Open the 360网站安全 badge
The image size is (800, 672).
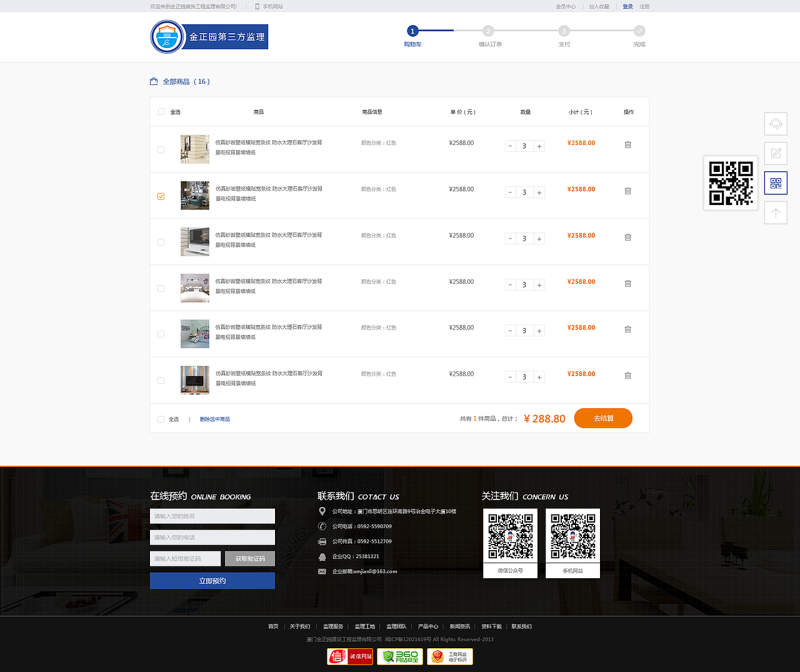coord(400,656)
